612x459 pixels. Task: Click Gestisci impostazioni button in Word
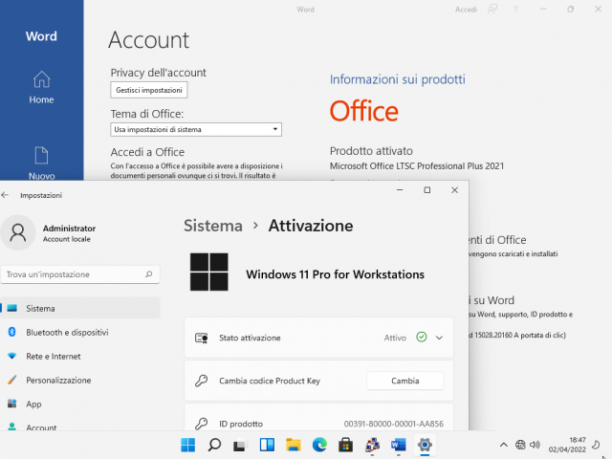[x=149, y=90]
